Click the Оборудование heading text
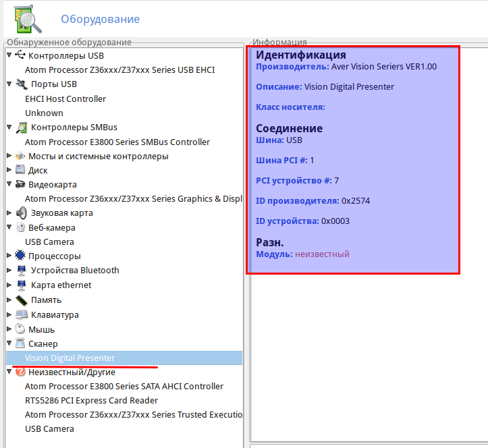 point(100,19)
